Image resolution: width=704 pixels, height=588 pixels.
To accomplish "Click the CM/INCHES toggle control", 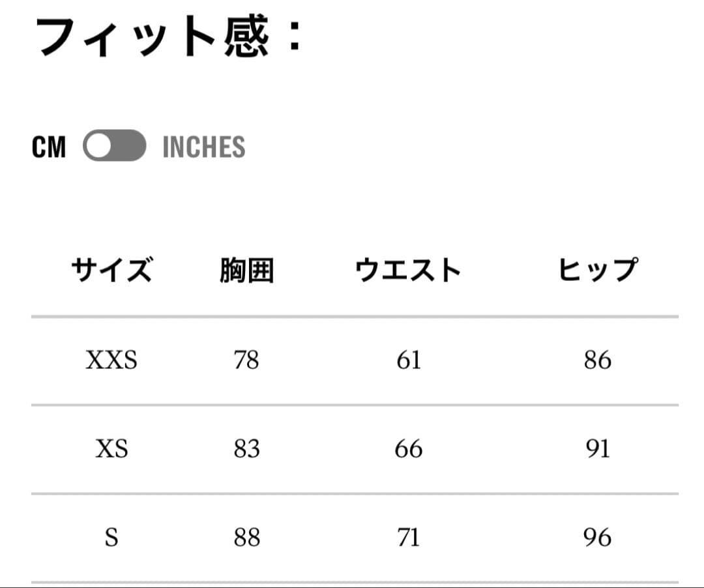I will [114, 147].
